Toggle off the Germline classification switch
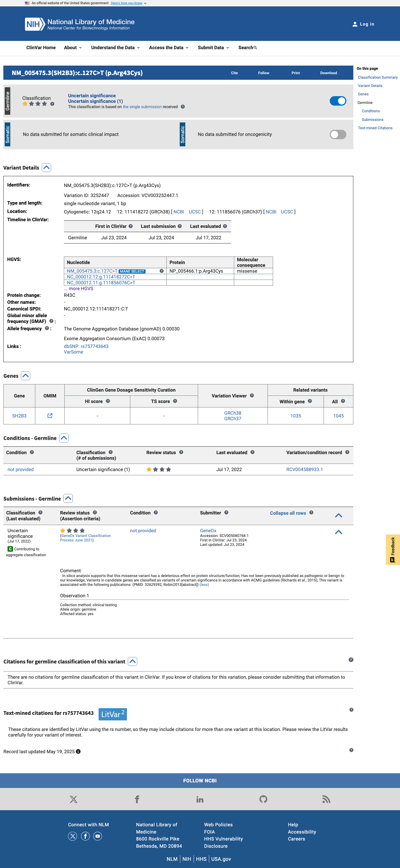Viewport: 400px width, 868px height. pos(338,101)
